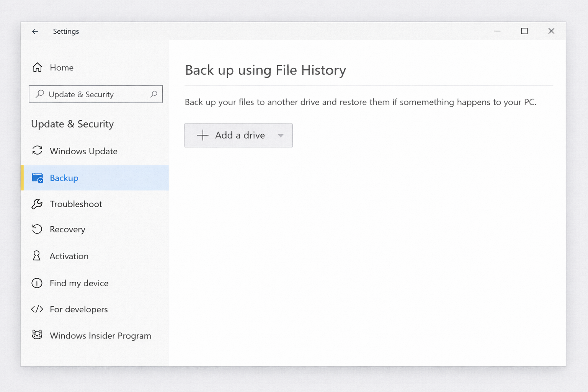Click magnifier icon at right of search box

click(x=154, y=94)
